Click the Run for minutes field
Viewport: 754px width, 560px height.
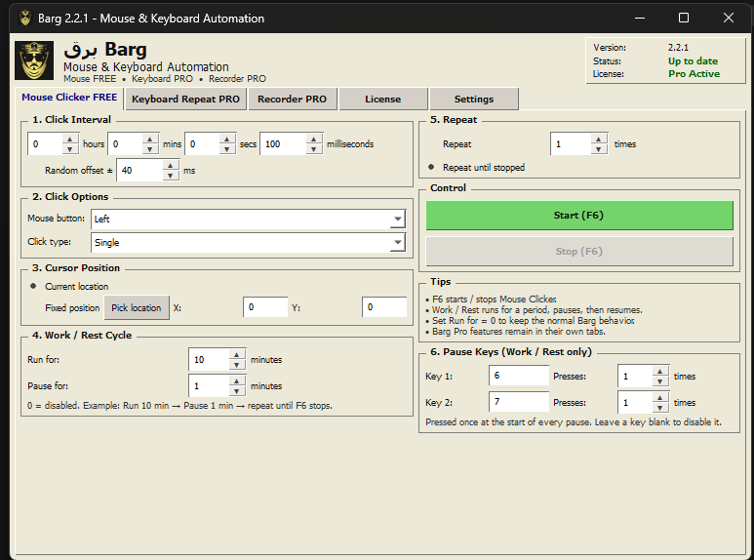coord(209,360)
